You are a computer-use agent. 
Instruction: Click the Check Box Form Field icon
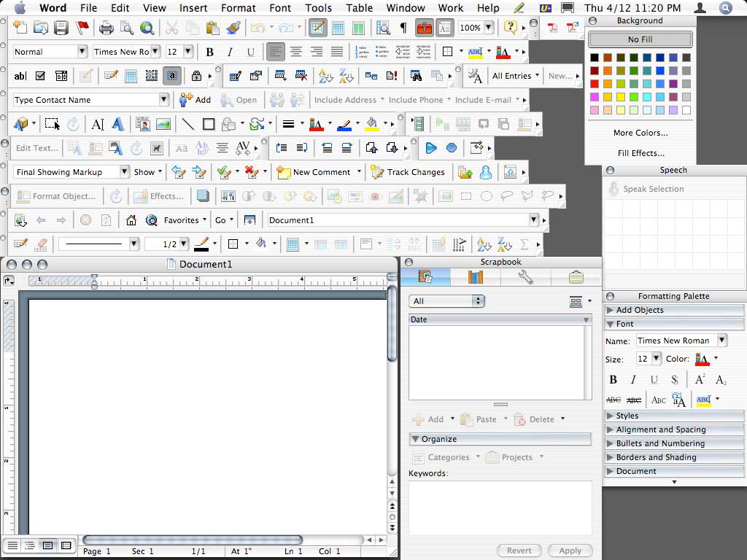click(x=41, y=76)
